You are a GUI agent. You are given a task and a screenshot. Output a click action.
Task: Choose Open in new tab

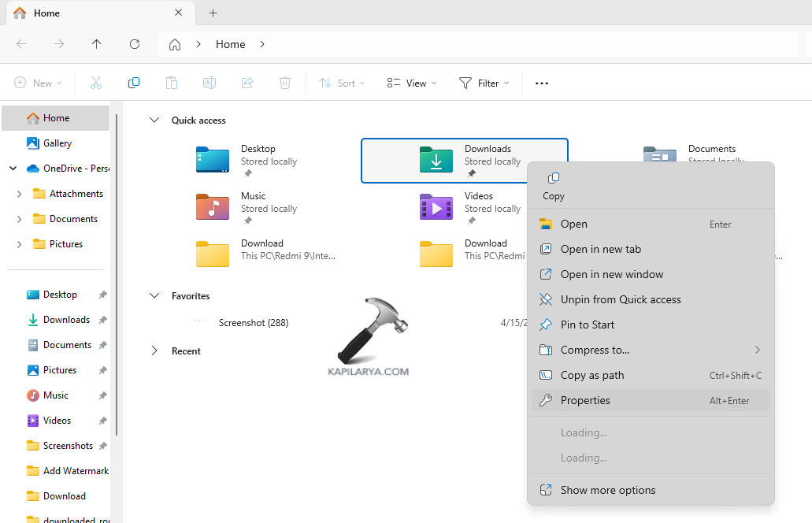tap(600, 249)
